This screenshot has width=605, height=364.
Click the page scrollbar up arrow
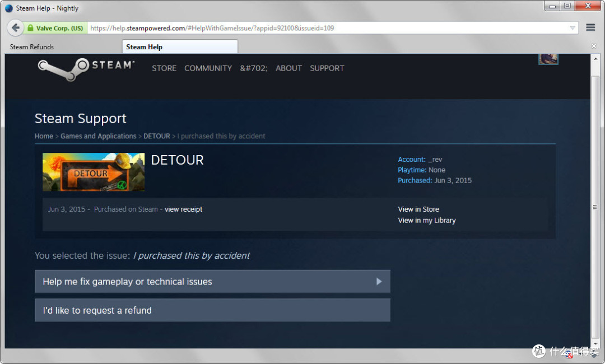pyautogui.click(x=595, y=59)
